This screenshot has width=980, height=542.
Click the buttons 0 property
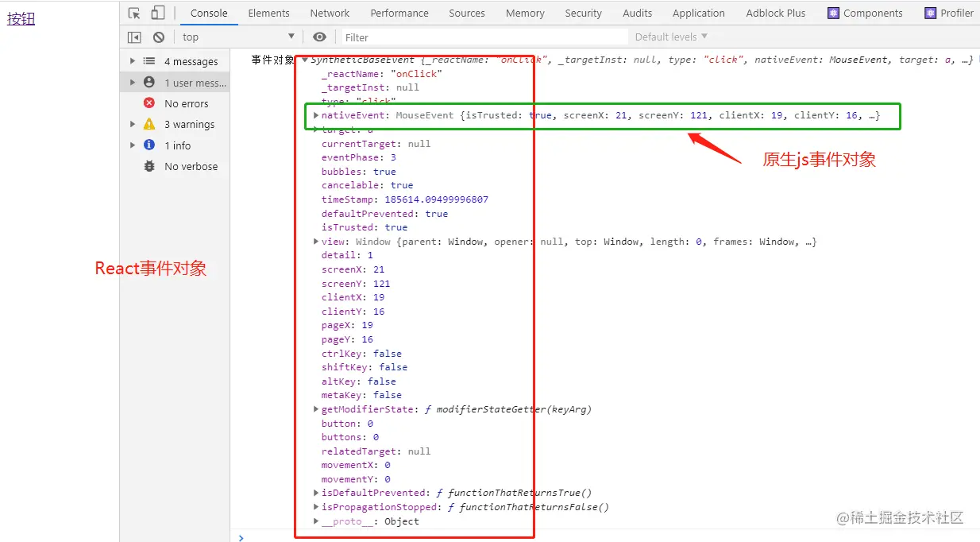point(350,437)
